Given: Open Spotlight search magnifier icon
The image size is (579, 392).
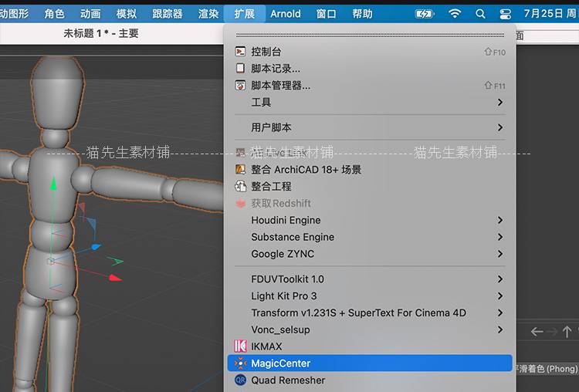Looking at the screenshot, I should click(x=480, y=14).
